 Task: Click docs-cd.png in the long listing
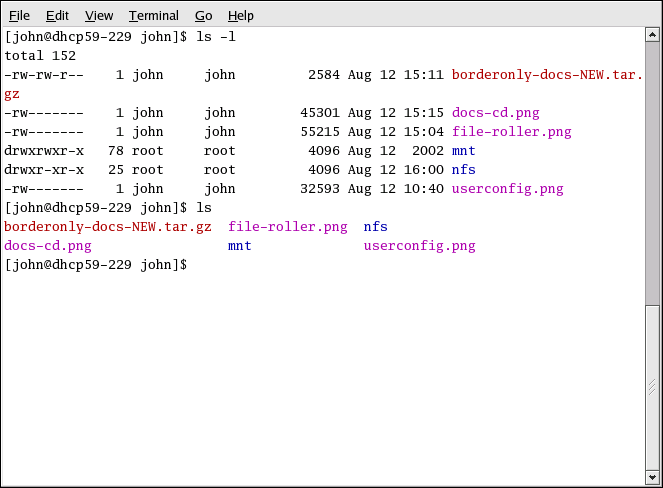(495, 113)
